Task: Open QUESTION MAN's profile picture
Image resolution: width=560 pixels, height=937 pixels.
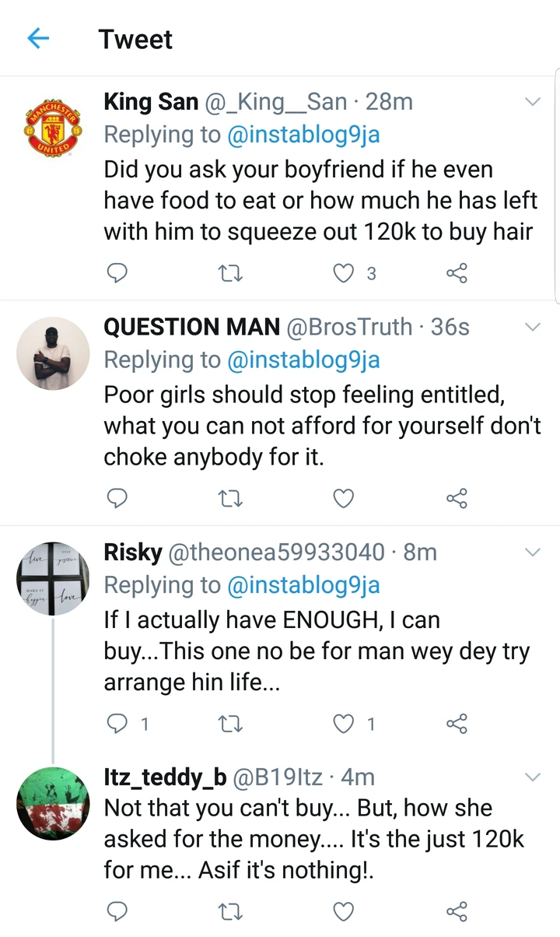Action: click(53, 353)
